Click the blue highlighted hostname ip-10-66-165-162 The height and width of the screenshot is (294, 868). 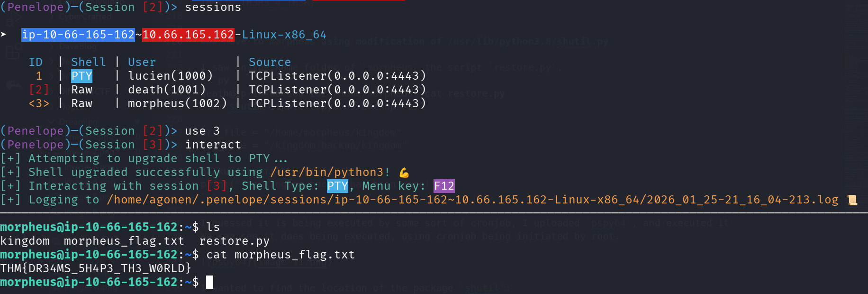coord(78,35)
